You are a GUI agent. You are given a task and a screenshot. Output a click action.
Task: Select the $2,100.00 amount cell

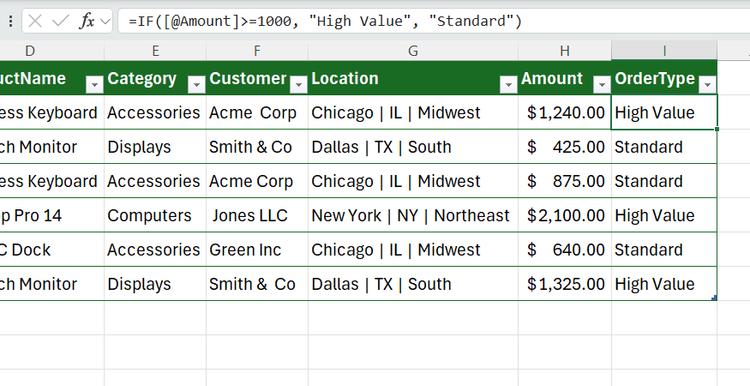565,215
